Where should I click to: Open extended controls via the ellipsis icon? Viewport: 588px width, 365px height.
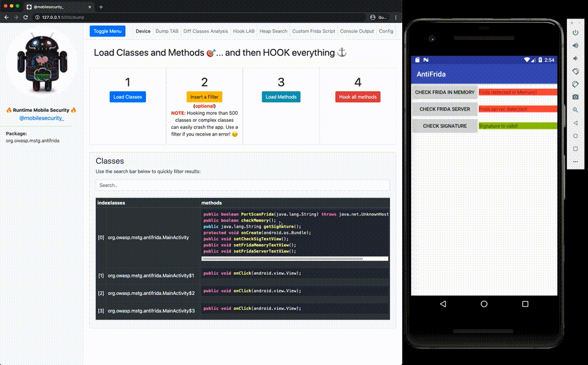coord(575,161)
